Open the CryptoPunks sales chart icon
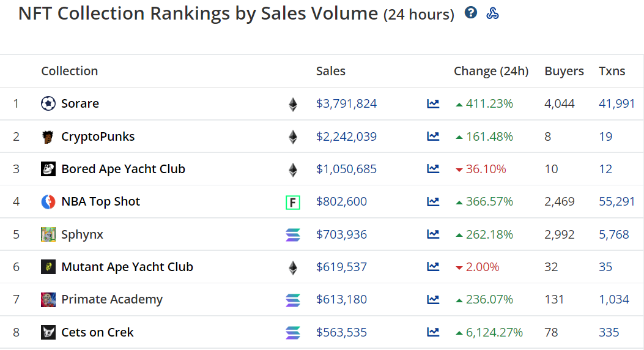The height and width of the screenshot is (350, 644). pyautogui.click(x=433, y=136)
